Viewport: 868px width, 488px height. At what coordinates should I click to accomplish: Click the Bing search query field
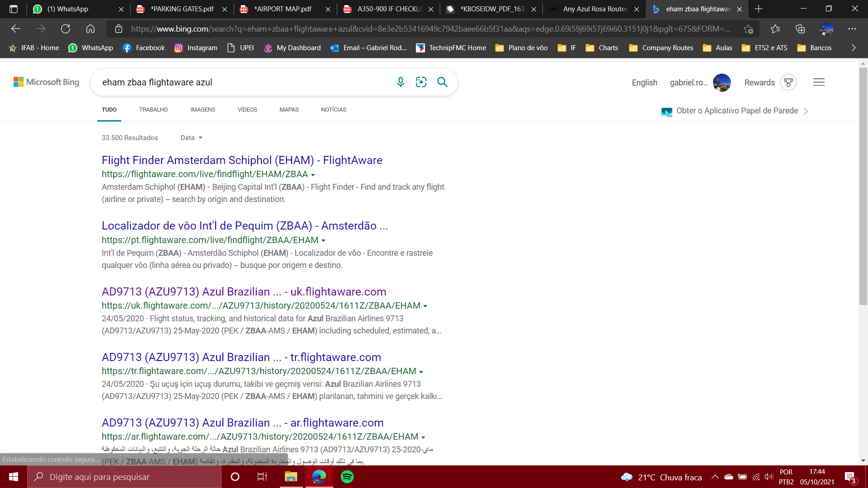click(244, 82)
